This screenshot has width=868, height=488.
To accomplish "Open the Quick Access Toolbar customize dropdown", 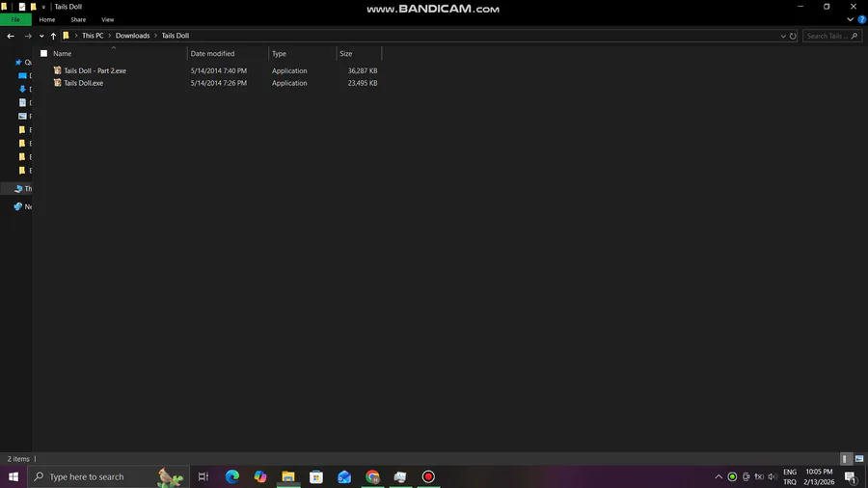I will tap(43, 7).
